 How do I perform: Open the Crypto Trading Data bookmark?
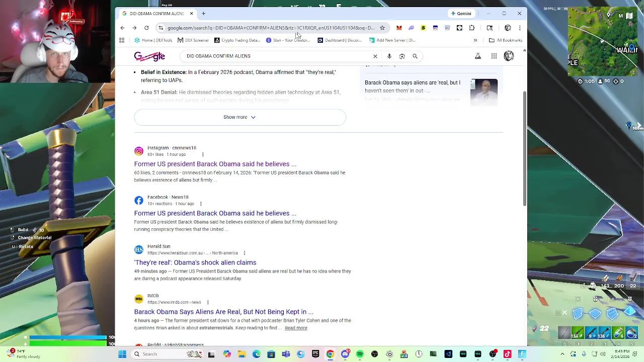point(237,40)
